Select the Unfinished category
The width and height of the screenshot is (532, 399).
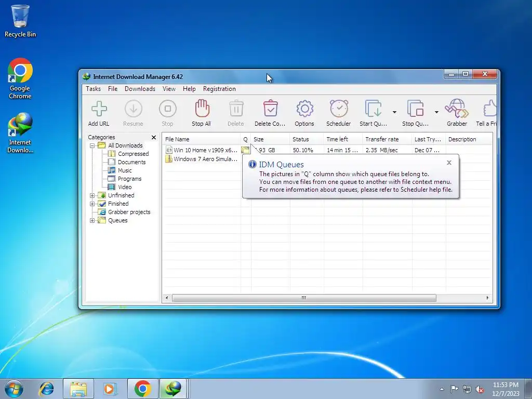coord(121,195)
